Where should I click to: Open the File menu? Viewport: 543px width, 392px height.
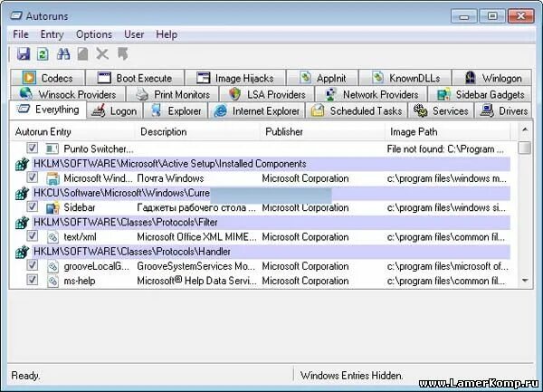[21, 34]
